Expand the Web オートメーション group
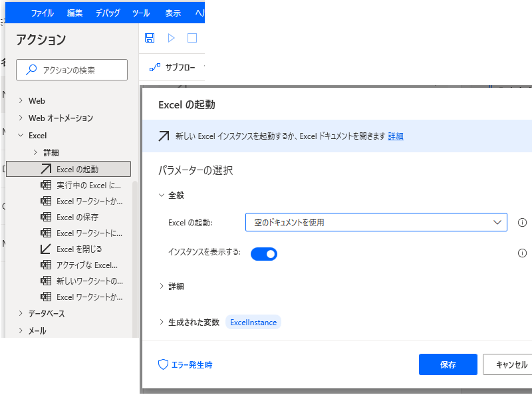532x399 pixels. (21, 118)
